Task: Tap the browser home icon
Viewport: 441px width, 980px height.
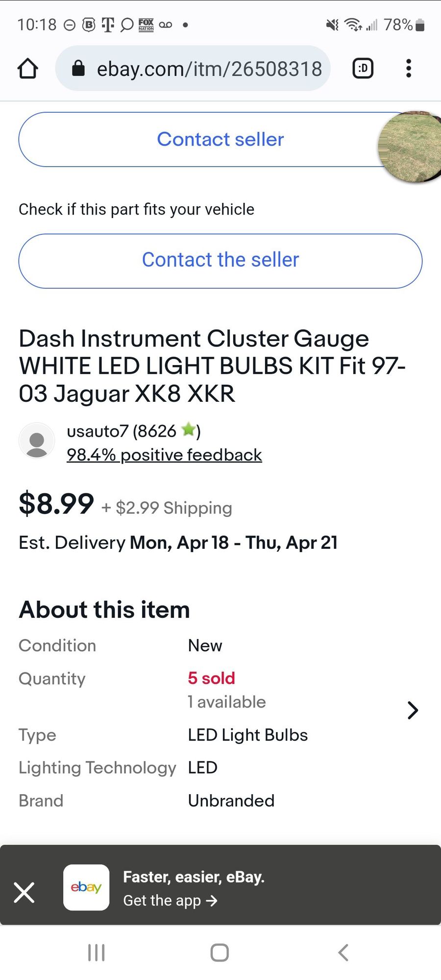Action: pos(28,69)
